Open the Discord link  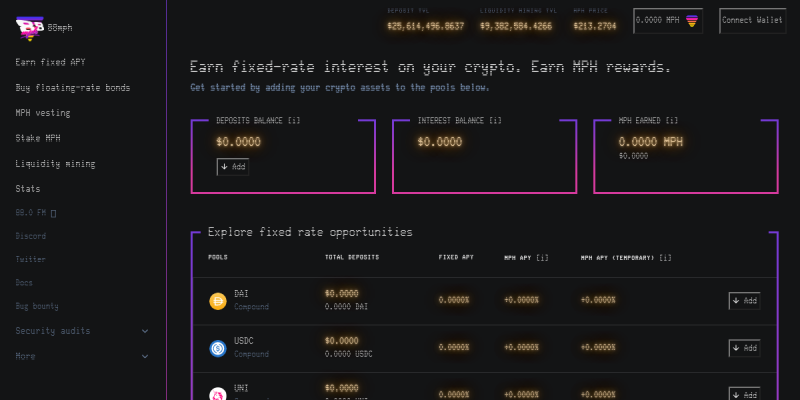point(31,236)
